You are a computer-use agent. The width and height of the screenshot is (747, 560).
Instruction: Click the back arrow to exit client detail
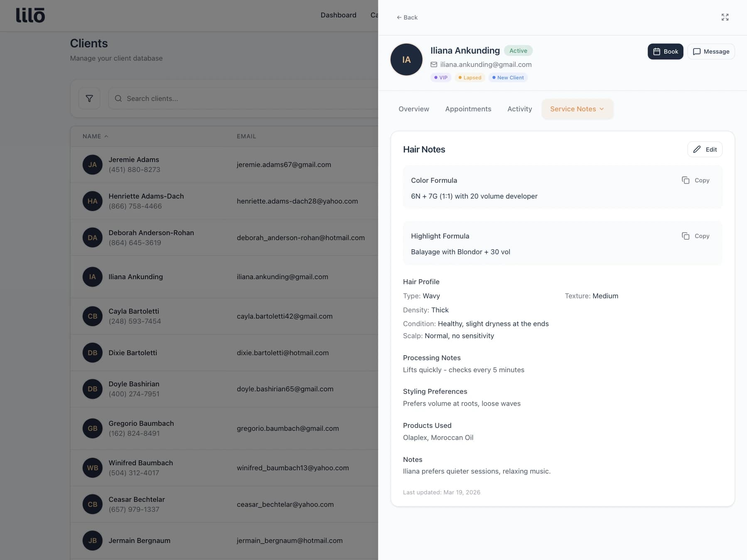pyautogui.click(x=399, y=17)
